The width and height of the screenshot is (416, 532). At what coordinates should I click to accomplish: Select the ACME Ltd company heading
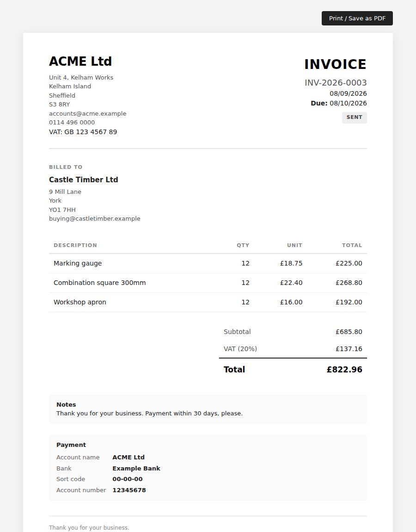point(80,62)
